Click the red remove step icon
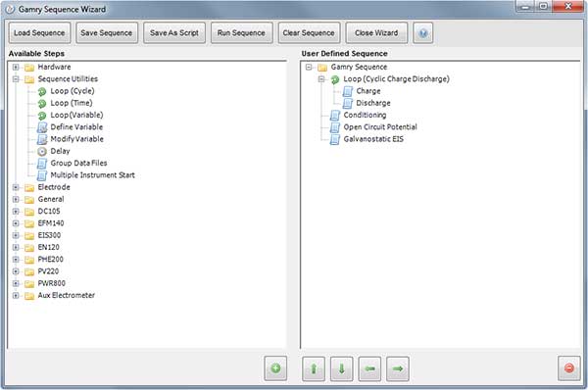The width and height of the screenshot is (588, 390). click(x=568, y=368)
